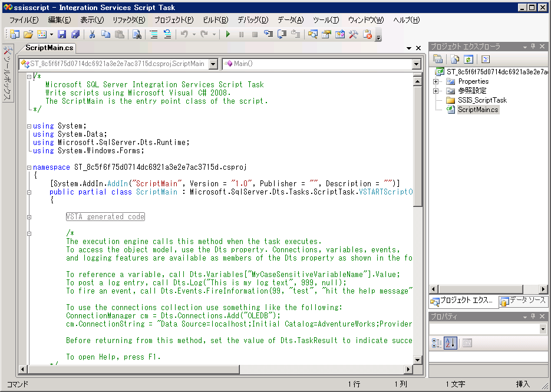Click the Paste clipboard icon
551x392 pixels.
[120, 34]
